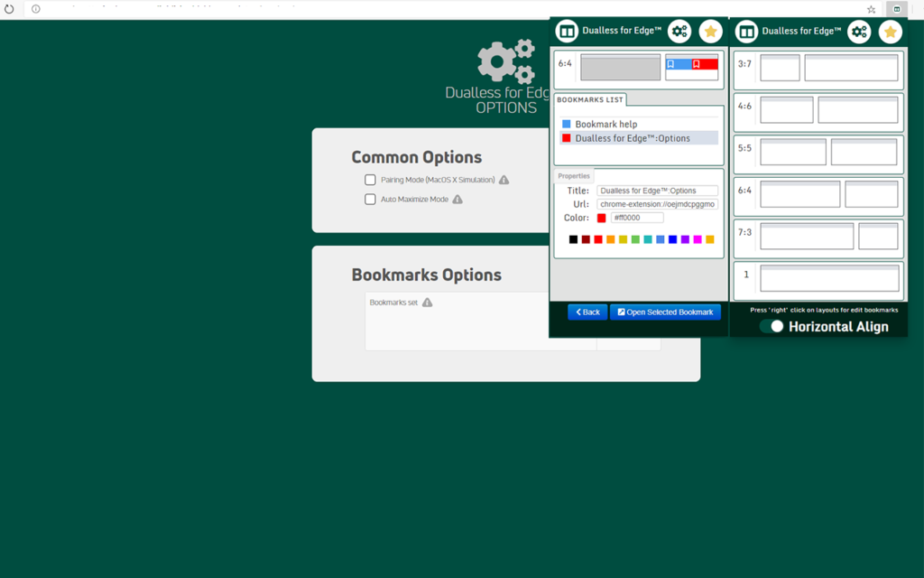Screen dimensions: 924x578
Task: Click warning icon next to Pairing Mode
Action: 504,180
